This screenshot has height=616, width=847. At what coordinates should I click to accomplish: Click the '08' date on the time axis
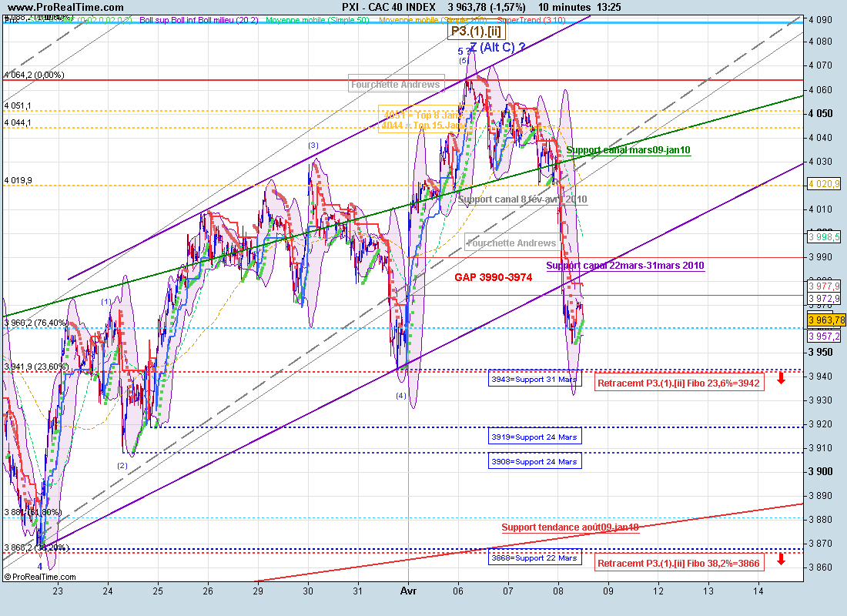(558, 591)
